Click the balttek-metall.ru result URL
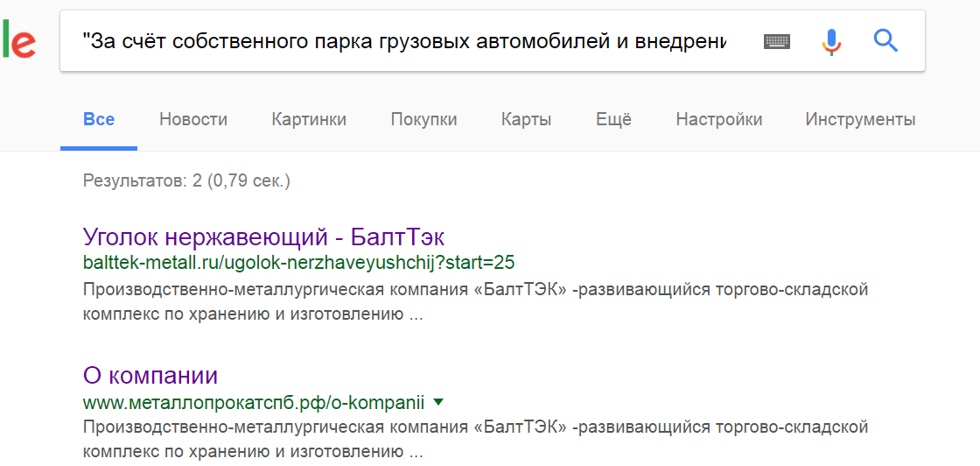The height and width of the screenshot is (466, 980). point(297,262)
